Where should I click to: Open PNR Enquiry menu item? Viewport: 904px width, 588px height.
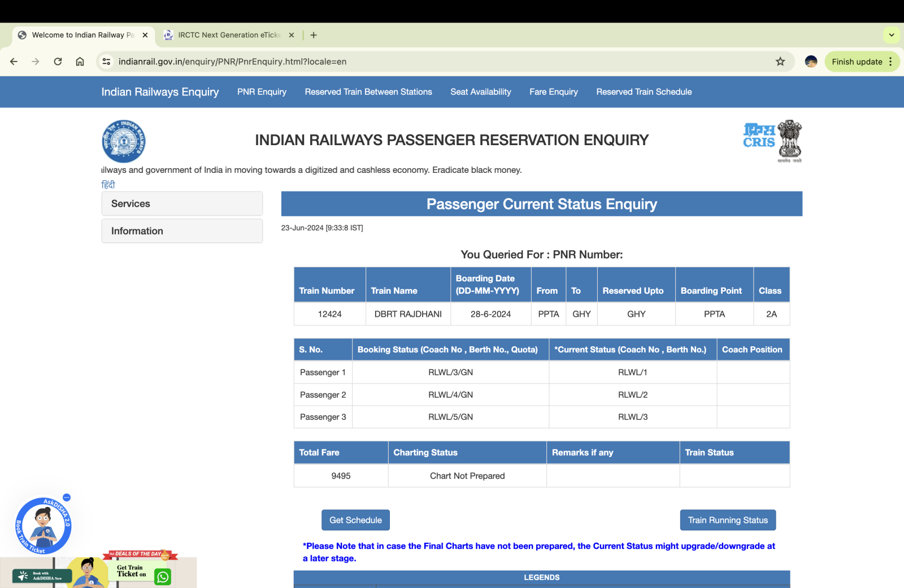click(x=262, y=92)
